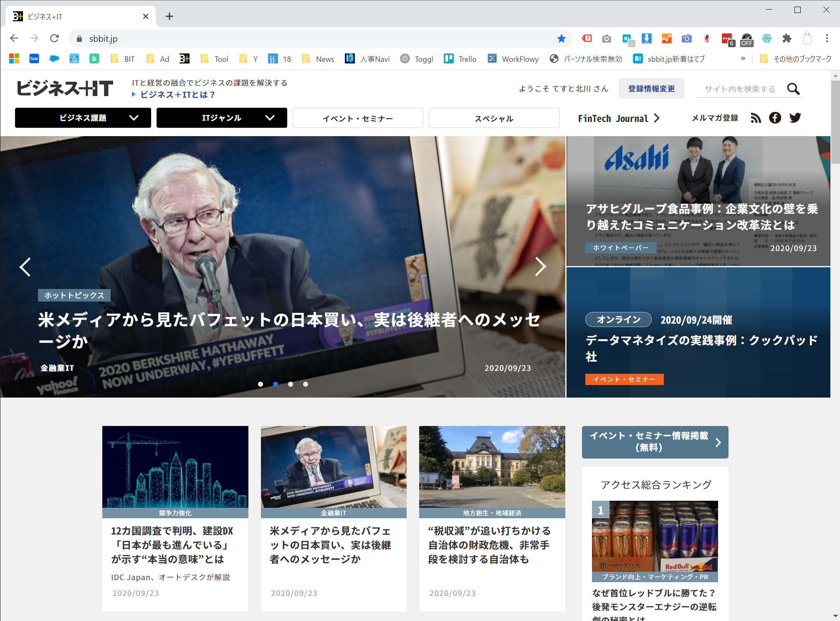Open the イベント・セミナー menu item

click(358, 118)
